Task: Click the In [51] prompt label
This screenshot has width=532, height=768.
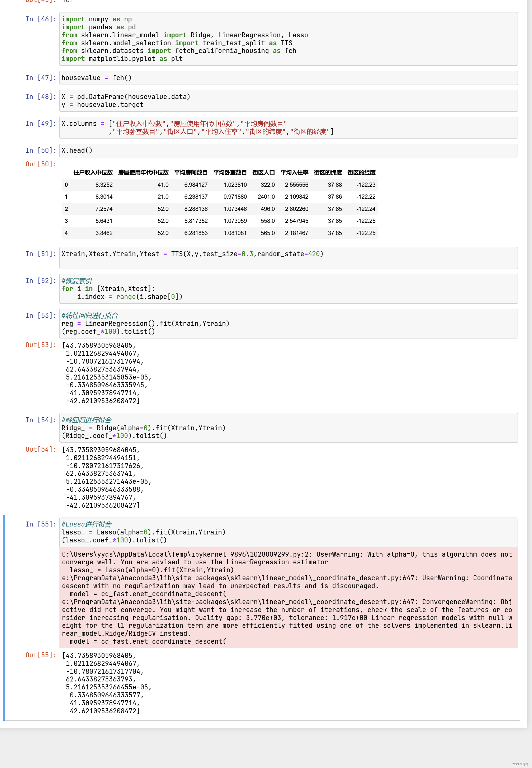Action: click(41, 254)
